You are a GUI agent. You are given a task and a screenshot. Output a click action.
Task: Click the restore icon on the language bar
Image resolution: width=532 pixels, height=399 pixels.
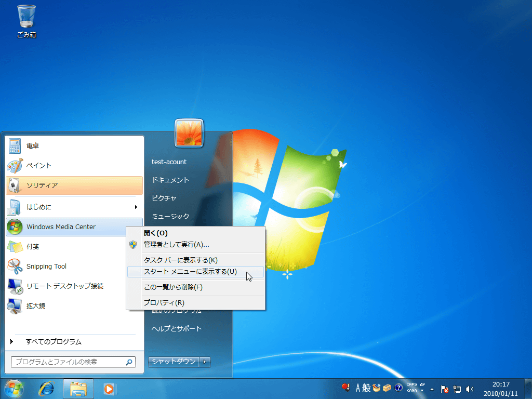point(422,384)
